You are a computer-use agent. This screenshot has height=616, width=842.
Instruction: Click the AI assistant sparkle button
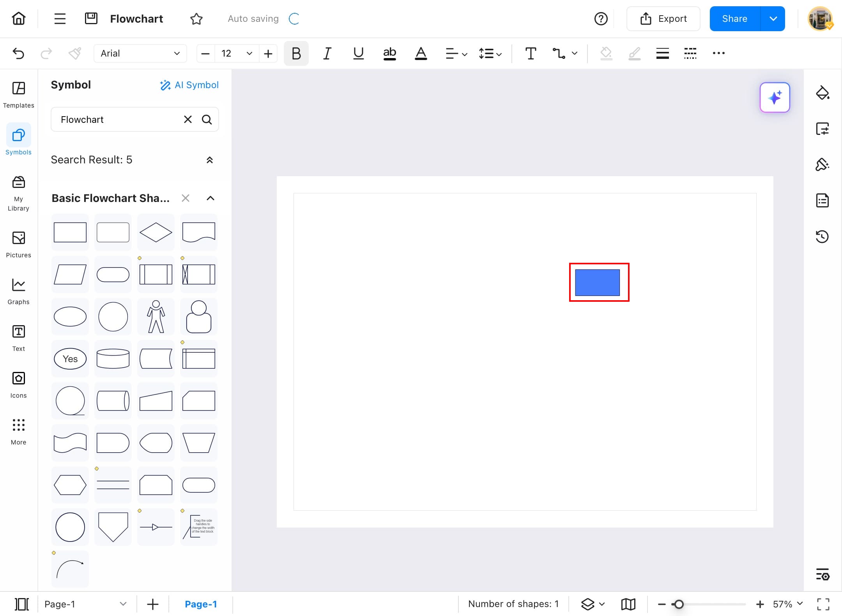coord(775,97)
